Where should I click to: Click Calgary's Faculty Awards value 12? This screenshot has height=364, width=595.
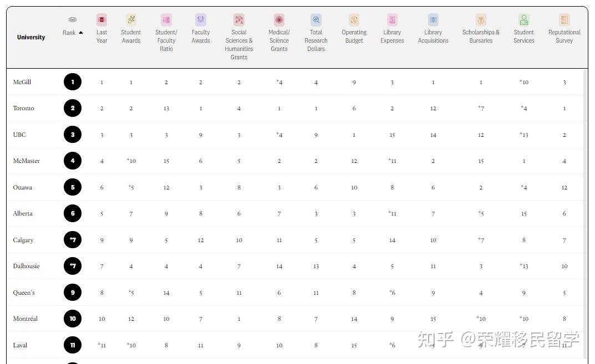pyautogui.click(x=201, y=240)
